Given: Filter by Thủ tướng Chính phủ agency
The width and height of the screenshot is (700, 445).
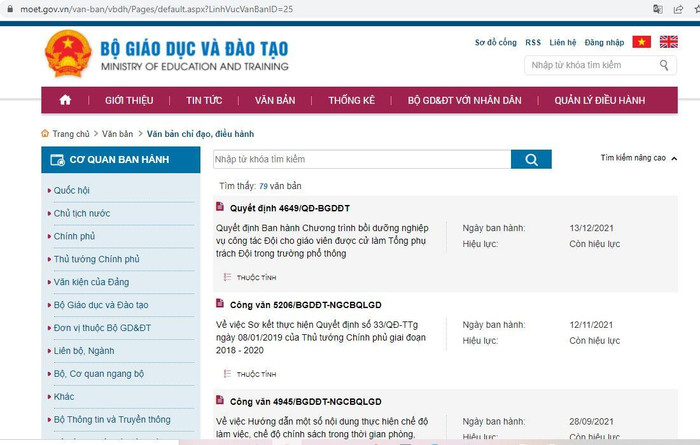Looking at the screenshot, I should coord(96,259).
